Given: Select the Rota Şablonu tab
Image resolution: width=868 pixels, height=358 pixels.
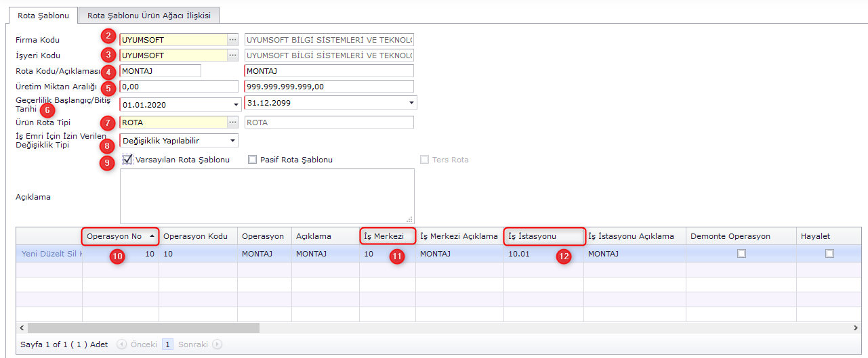Looking at the screenshot, I should [x=43, y=15].
